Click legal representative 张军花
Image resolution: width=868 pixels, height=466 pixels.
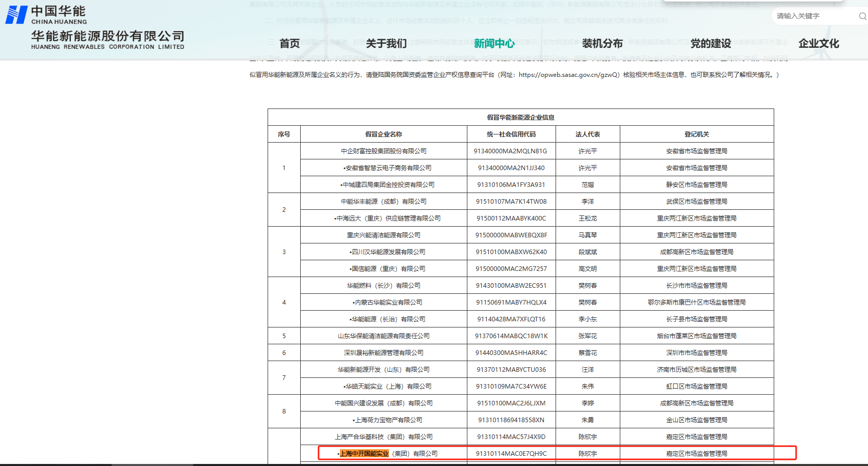(588, 336)
